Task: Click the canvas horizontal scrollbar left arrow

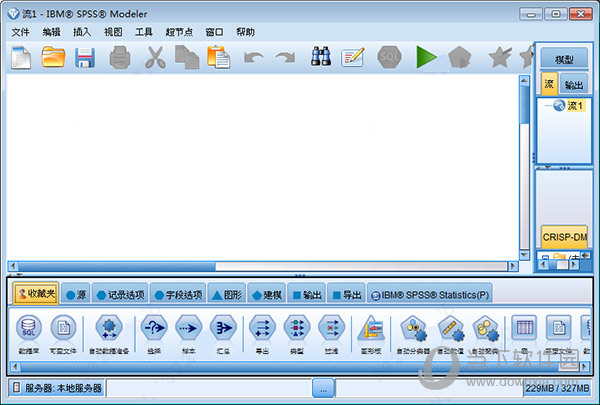Action: [13, 266]
